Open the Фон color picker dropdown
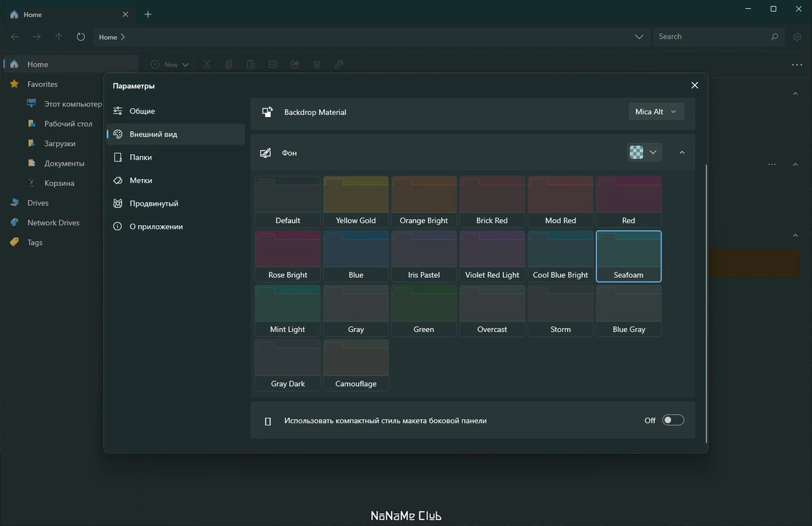812x526 pixels. point(644,152)
